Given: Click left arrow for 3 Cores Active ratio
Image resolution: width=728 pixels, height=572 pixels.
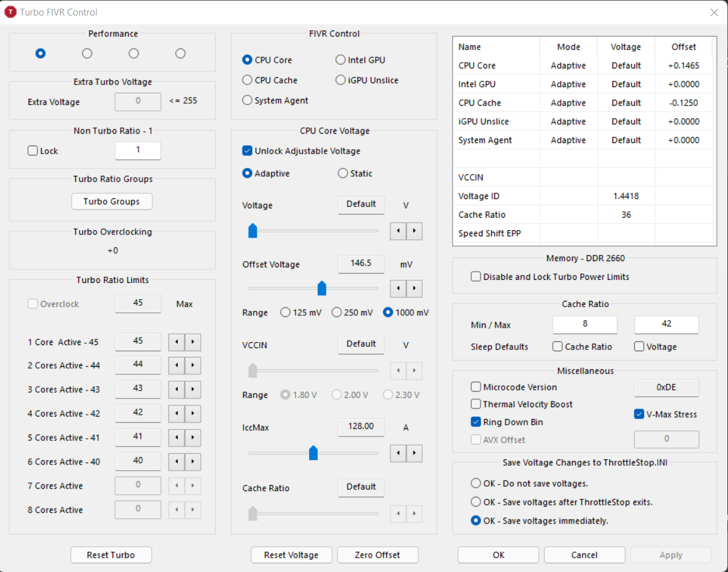Looking at the screenshot, I should (177, 390).
